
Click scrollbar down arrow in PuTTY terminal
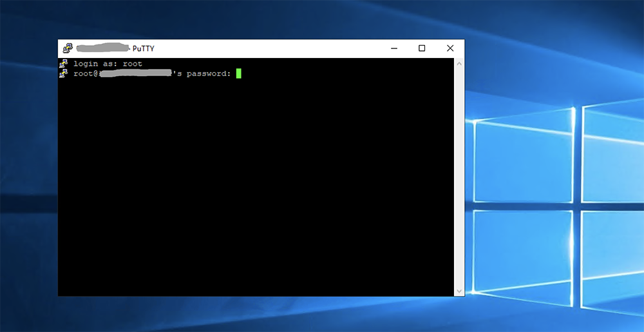pyautogui.click(x=459, y=291)
